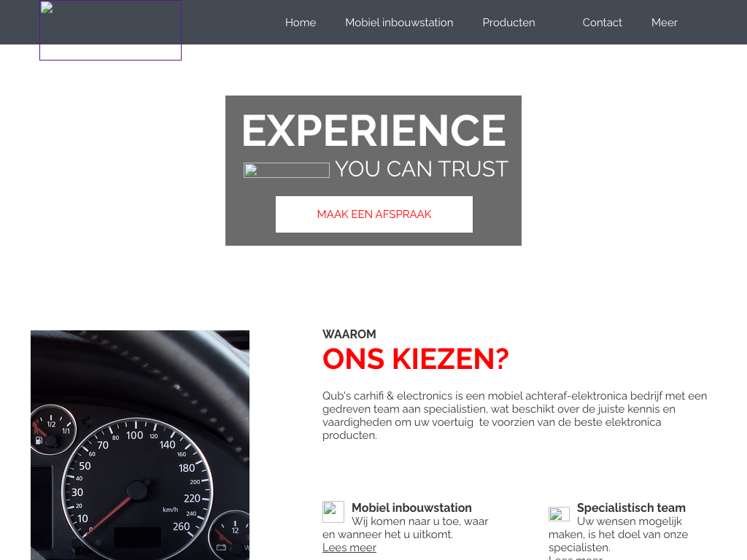The width and height of the screenshot is (747, 560).
Task: Open the Home menu item
Action: [301, 23]
